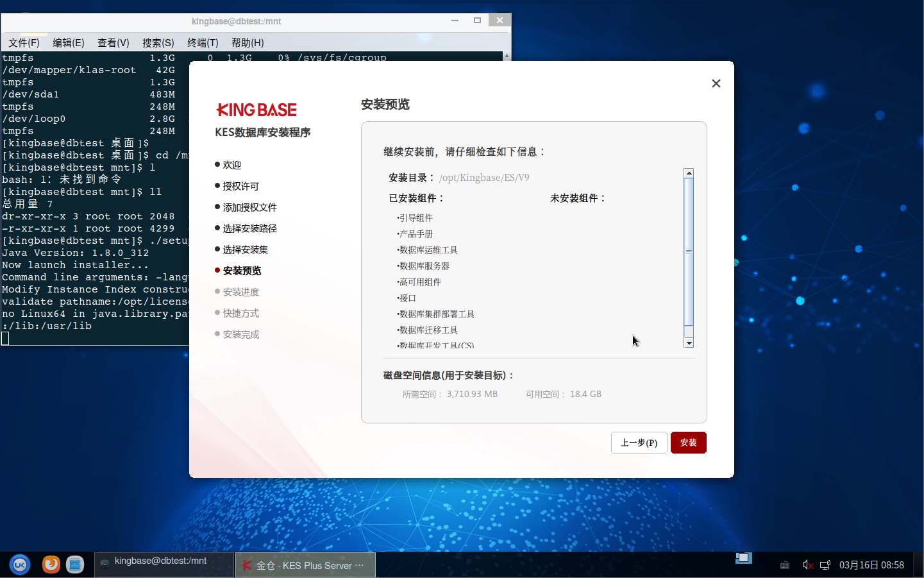
Task: Click the show desktop tray icon
Action: 744,558
